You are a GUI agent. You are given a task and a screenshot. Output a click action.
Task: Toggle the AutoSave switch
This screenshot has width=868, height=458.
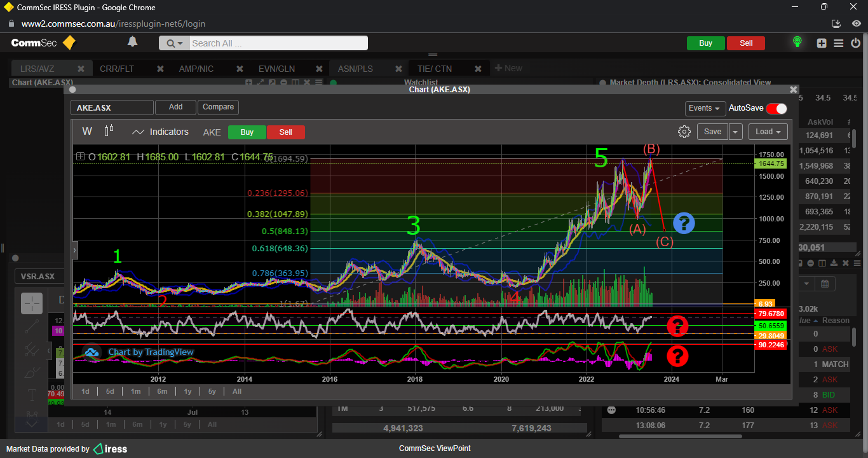coord(776,109)
